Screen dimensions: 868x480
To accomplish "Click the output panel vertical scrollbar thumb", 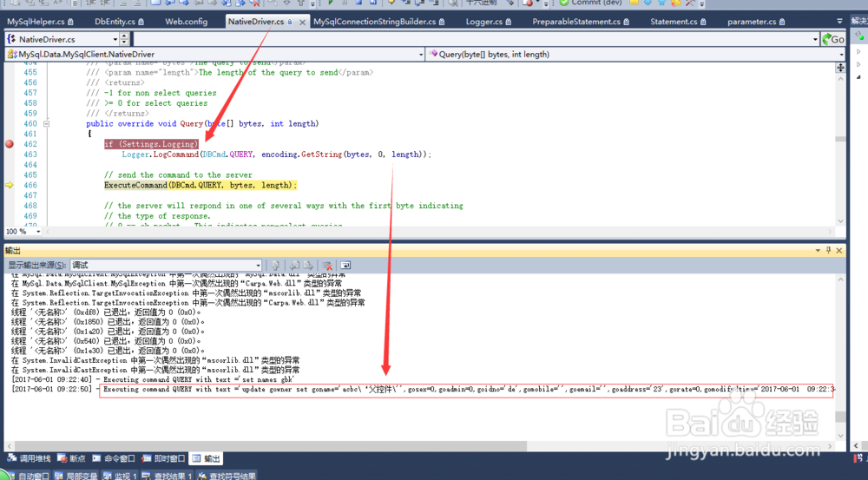I will (x=840, y=417).
